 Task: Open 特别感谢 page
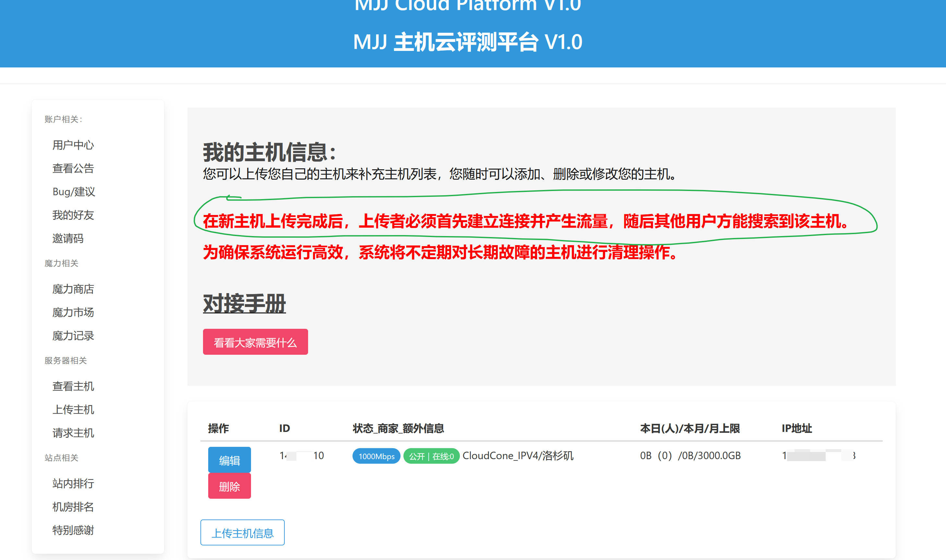(x=73, y=530)
